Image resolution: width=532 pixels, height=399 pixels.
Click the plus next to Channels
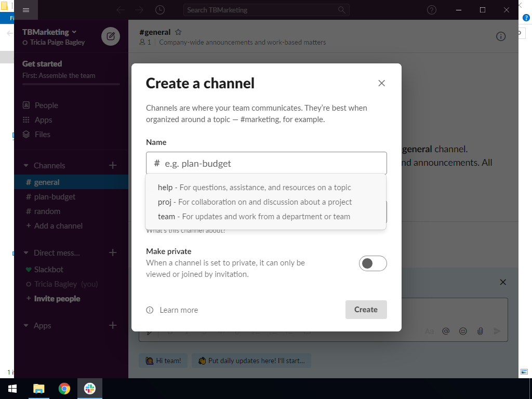click(113, 165)
